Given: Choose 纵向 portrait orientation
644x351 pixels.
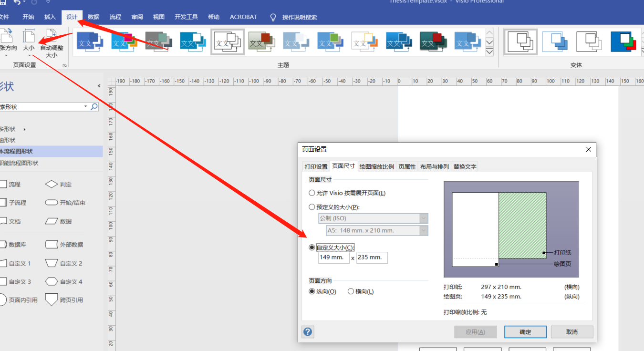Looking at the screenshot, I should pos(322,291).
